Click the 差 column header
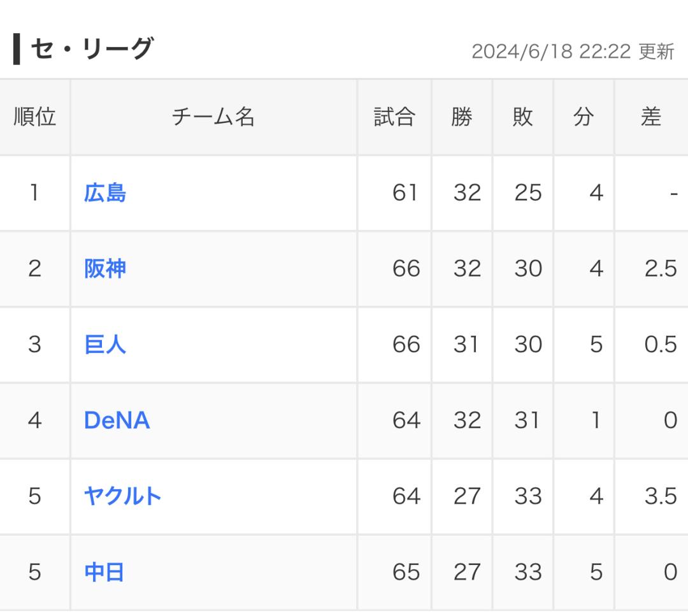Screen dimensions: 688x616 (651, 117)
